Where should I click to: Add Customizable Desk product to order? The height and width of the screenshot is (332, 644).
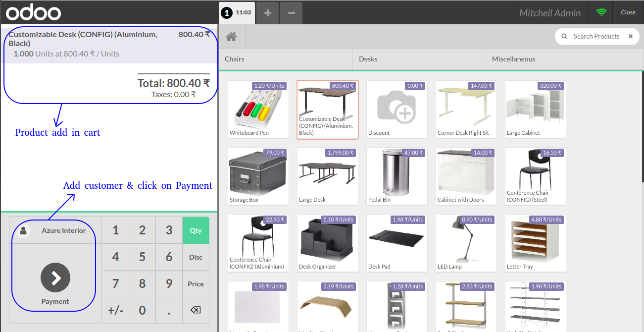328,110
